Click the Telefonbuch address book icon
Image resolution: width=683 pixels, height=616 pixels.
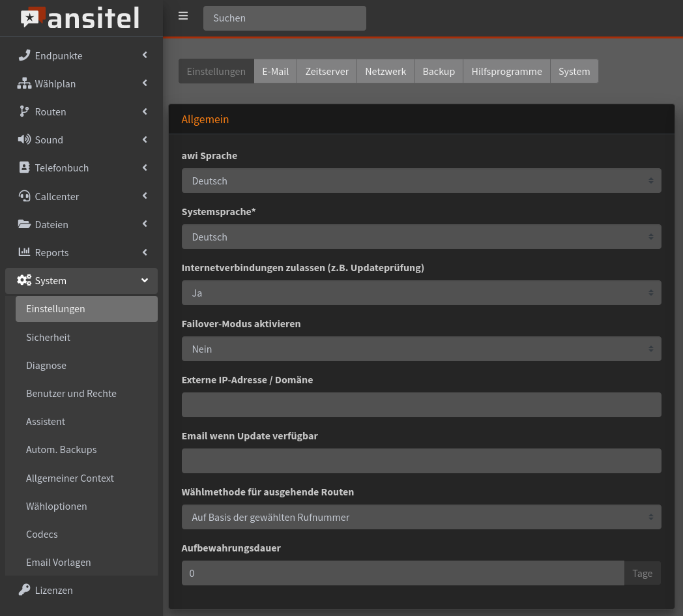[24, 168]
